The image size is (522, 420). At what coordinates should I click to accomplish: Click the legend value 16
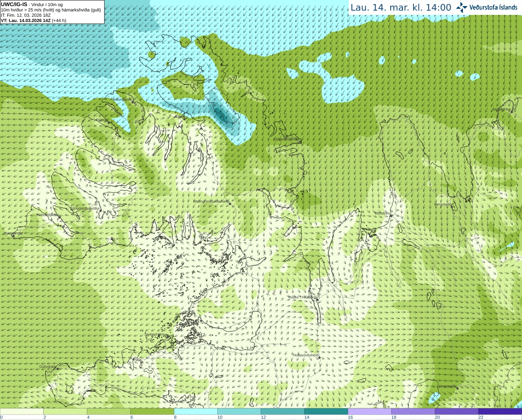[350, 417]
